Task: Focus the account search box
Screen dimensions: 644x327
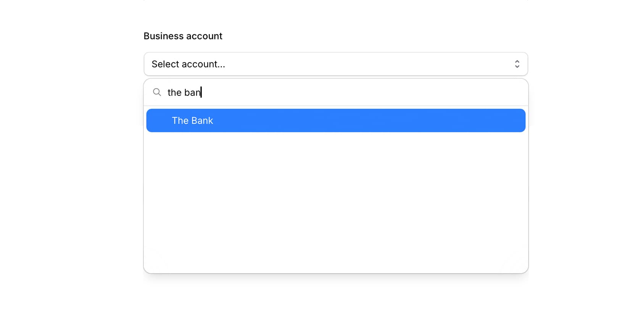Action: [305, 92]
